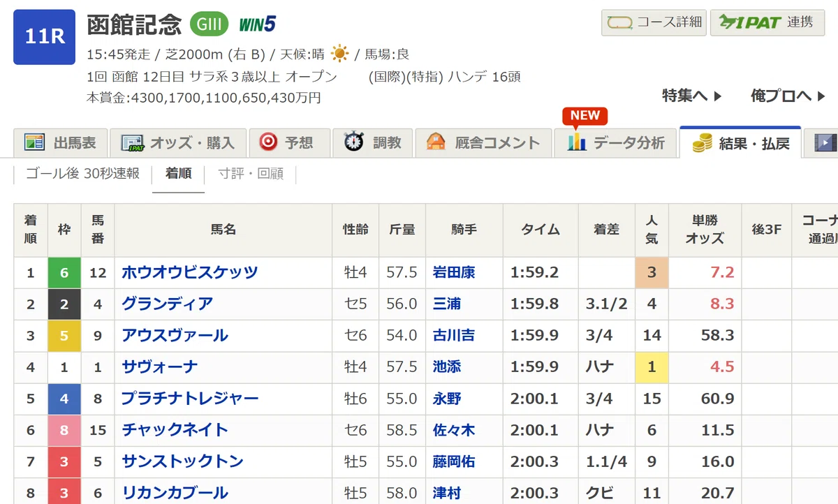Screen dimensions: 838x504
Task: Click the NEW badge above データ分析
Action: [585, 115]
